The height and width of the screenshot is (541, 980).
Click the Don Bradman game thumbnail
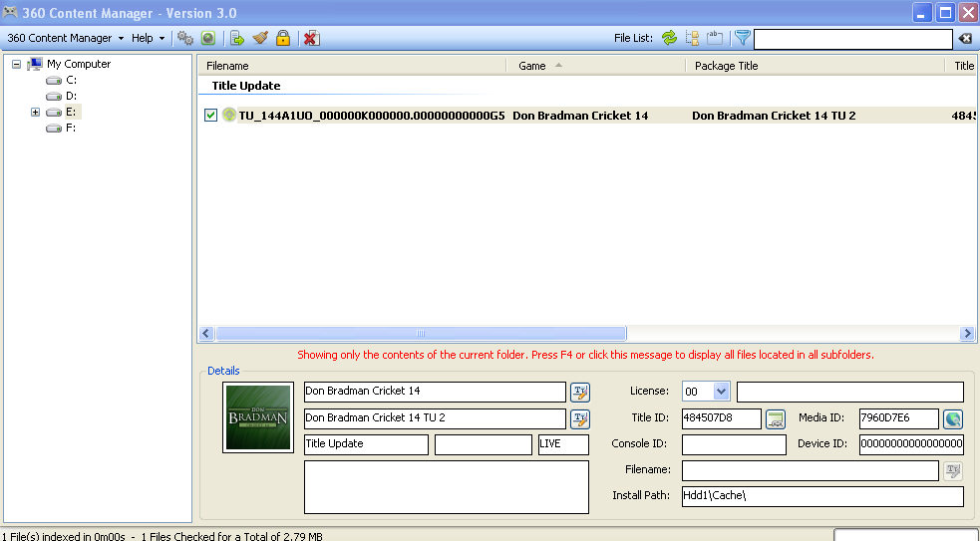tap(257, 417)
